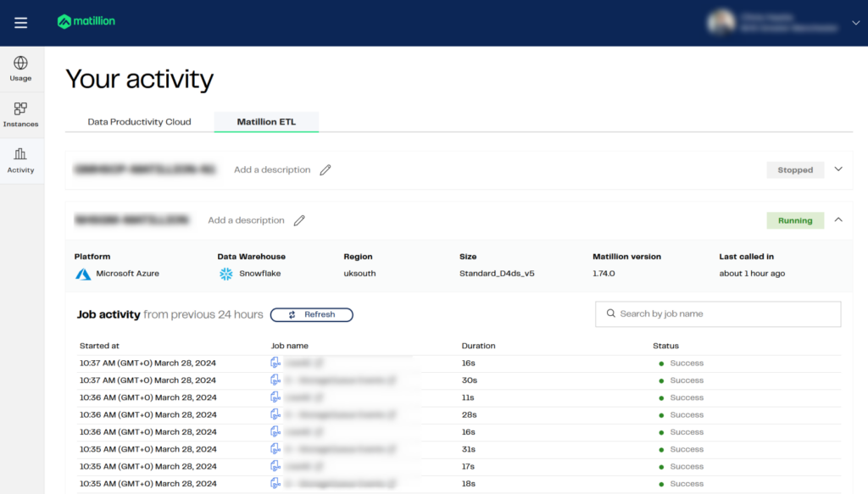This screenshot has height=494, width=868.
Task: Expand the stopped instance details with its chevron
Action: (837, 169)
